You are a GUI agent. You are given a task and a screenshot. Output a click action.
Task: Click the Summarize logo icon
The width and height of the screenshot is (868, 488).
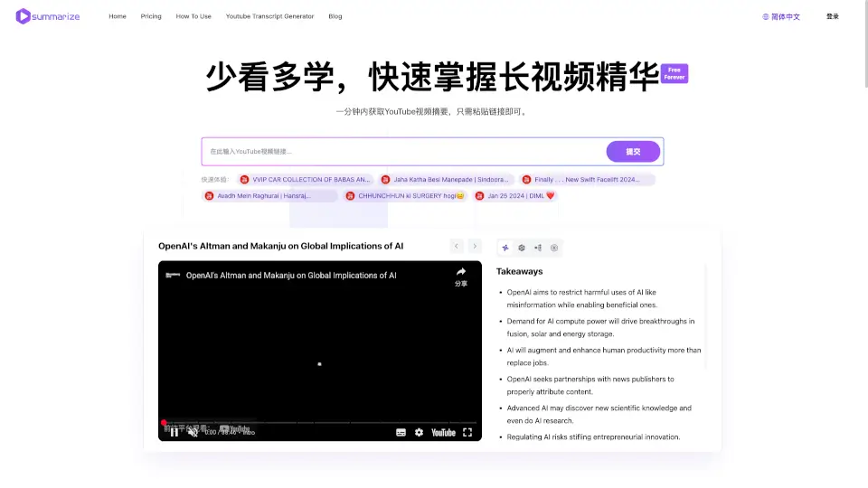pyautogui.click(x=24, y=16)
